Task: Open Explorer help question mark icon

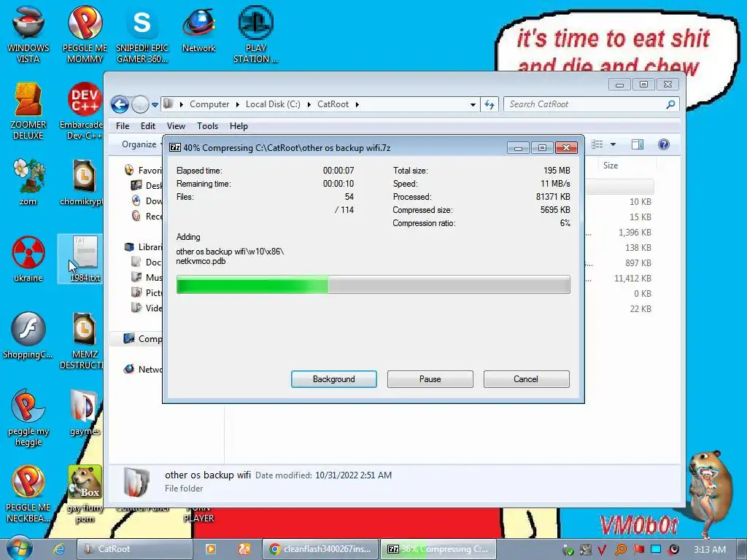Action: [663, 144]
